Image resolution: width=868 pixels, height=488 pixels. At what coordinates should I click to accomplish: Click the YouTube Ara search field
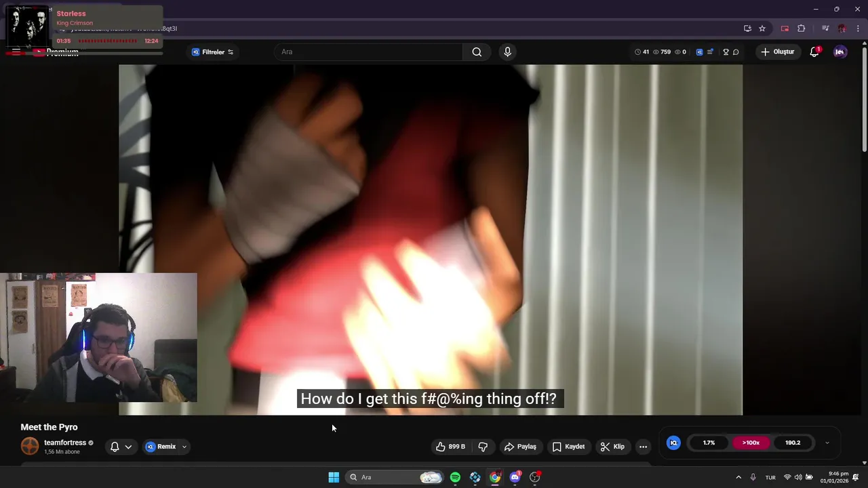[368, 52]
